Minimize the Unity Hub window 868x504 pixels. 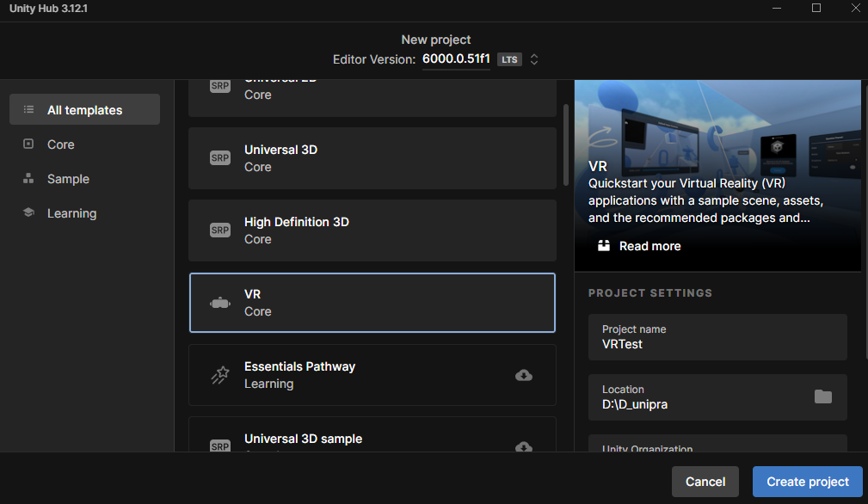(x=777, y=9)
